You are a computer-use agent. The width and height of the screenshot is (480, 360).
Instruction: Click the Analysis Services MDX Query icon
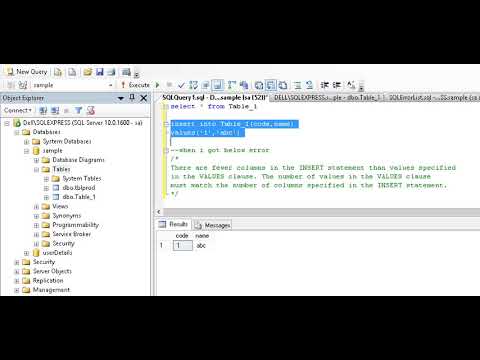click(72, 72)
